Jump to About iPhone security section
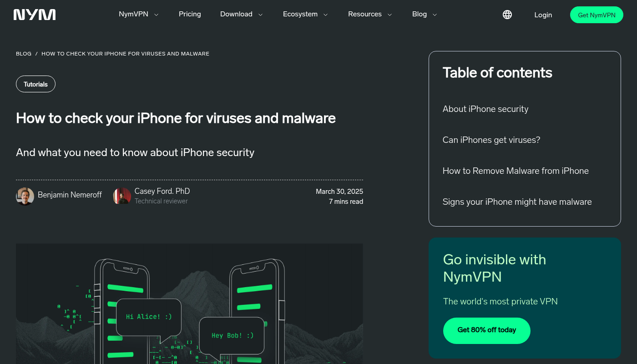The image size is (637, 364). pyautogui.click(x=485, y=109)
